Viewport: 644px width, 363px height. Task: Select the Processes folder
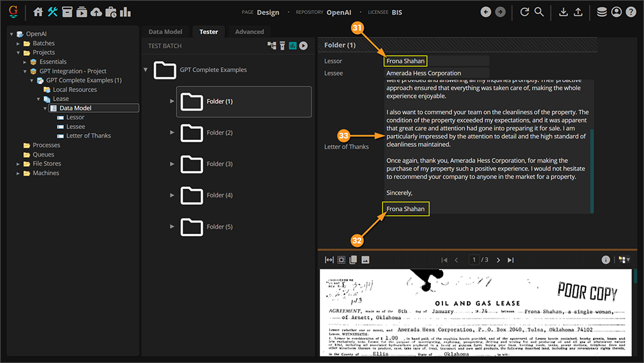(x=46, y=145)
